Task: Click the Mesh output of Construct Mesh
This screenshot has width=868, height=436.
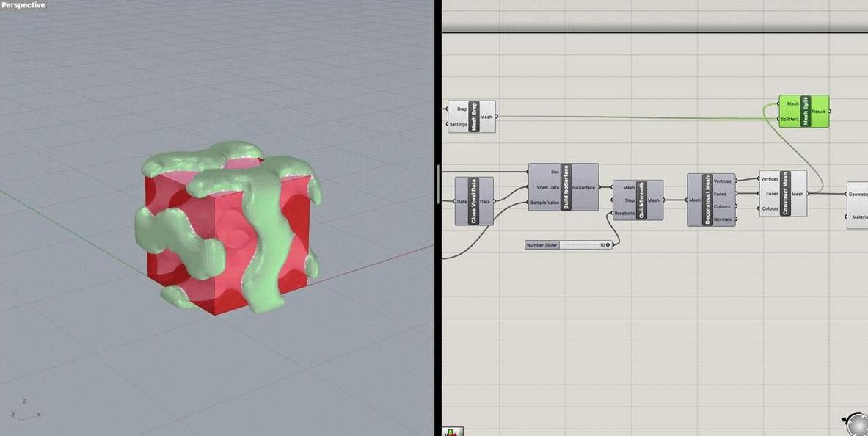Action: pos(798,194)
